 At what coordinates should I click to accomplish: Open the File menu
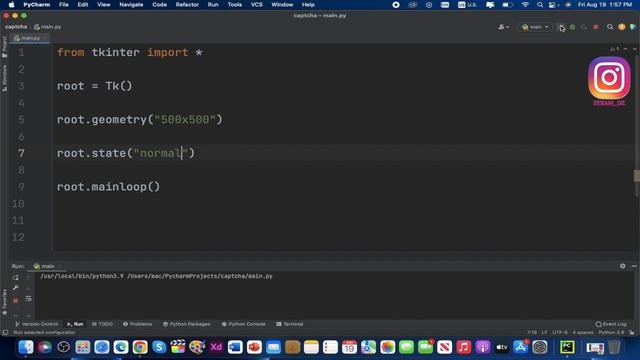click(64, 4)
